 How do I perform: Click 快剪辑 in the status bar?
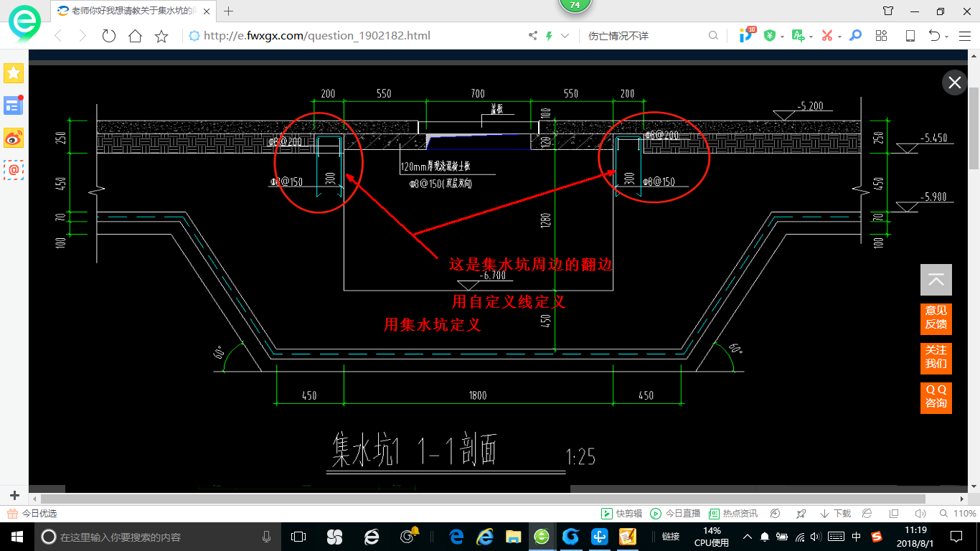[x=621, y=514]
